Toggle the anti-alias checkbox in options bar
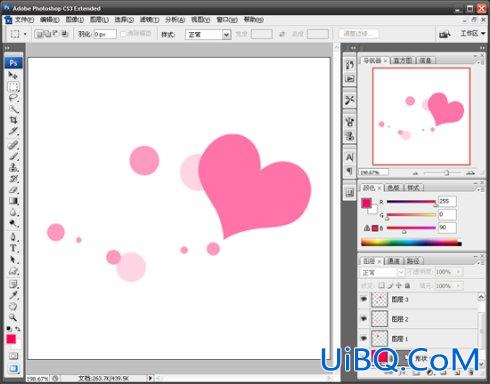490x384 pixels. coord(123,34)
